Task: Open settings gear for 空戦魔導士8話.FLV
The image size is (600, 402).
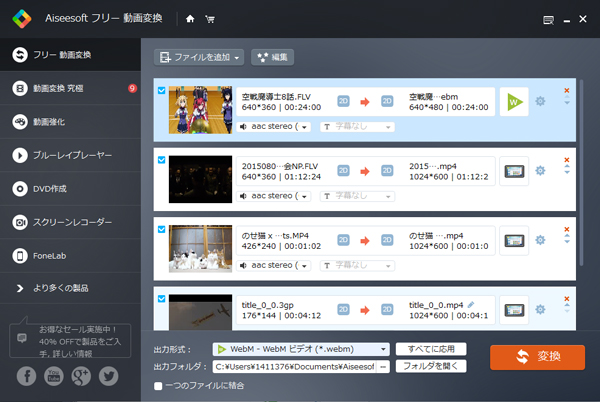Action: pyautogui.click(x=540, y=101)
